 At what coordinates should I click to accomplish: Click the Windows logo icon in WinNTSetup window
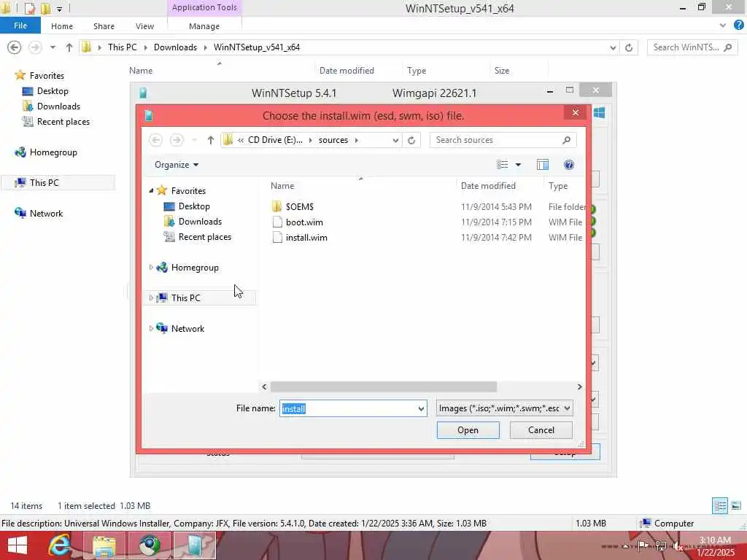(x=600, y=113)
